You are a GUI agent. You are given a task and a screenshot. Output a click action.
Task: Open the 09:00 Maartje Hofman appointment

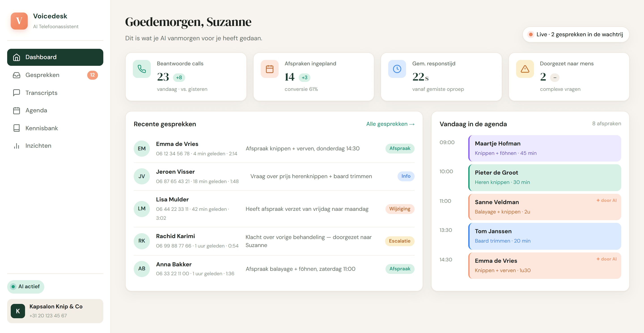[x=544, y=148]
